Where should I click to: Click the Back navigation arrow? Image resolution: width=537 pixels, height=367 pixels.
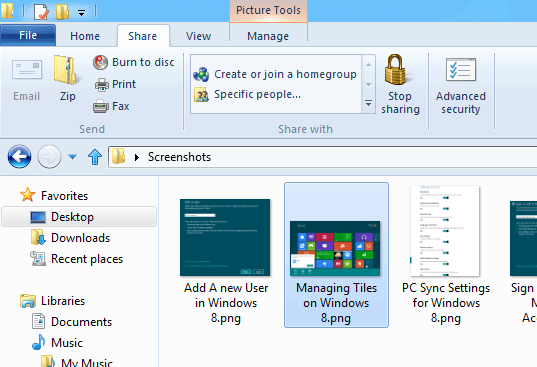[x=20, y=156]
